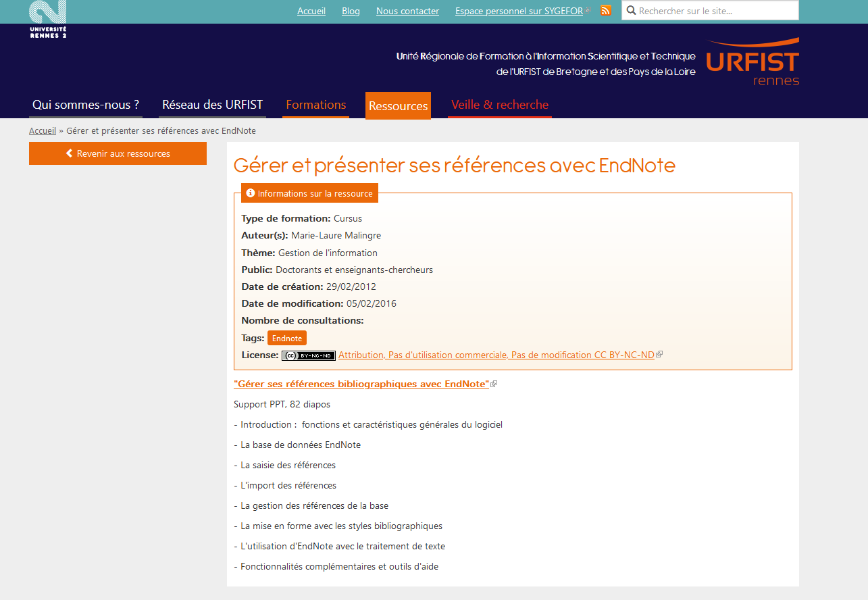Click the line La gestion des références de la base
Viewport: 868px width, 600px height.
pos(311,506)
